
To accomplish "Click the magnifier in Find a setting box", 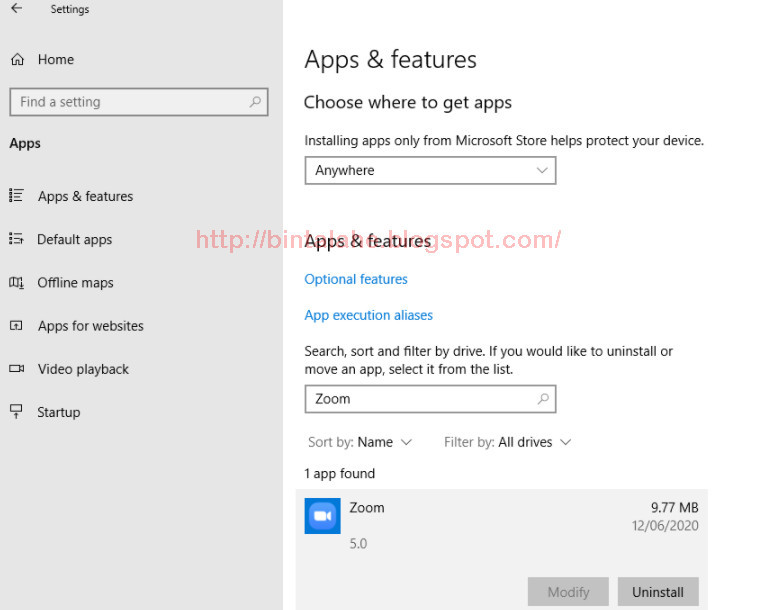I will point(255,102).
